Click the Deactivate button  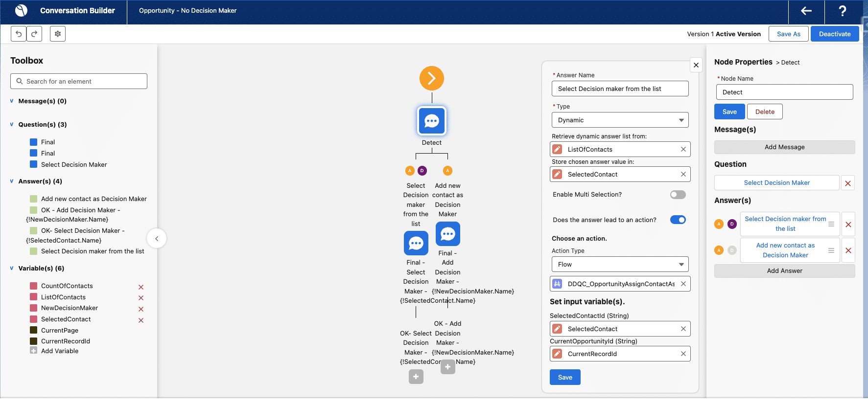(835, 34)
